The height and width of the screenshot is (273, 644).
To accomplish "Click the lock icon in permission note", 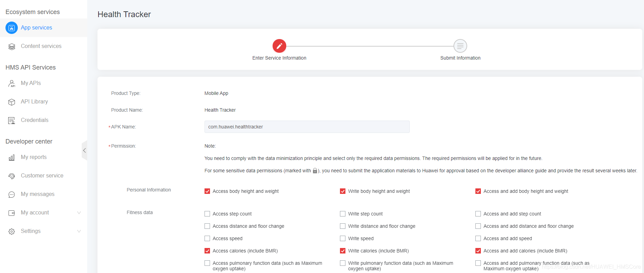I will [315, 171].
